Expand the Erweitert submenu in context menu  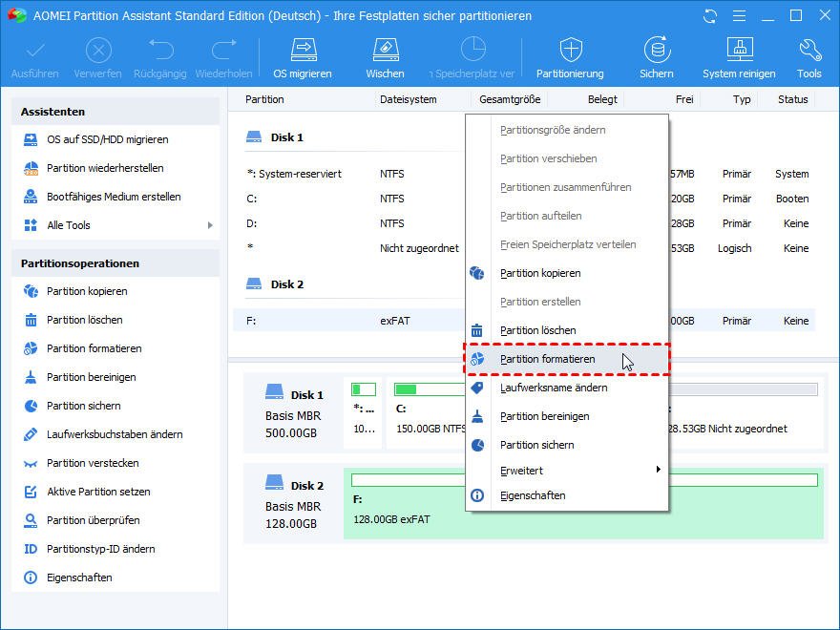point(567,471)
